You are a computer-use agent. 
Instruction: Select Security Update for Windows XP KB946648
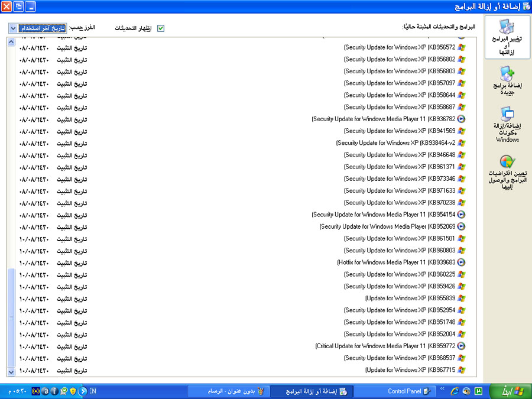[400, 155]
